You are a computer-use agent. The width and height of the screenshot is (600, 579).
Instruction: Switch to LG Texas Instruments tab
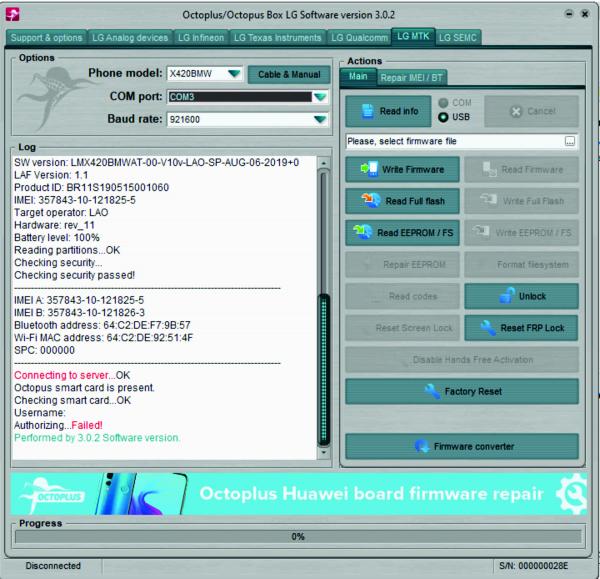point(277,38)
